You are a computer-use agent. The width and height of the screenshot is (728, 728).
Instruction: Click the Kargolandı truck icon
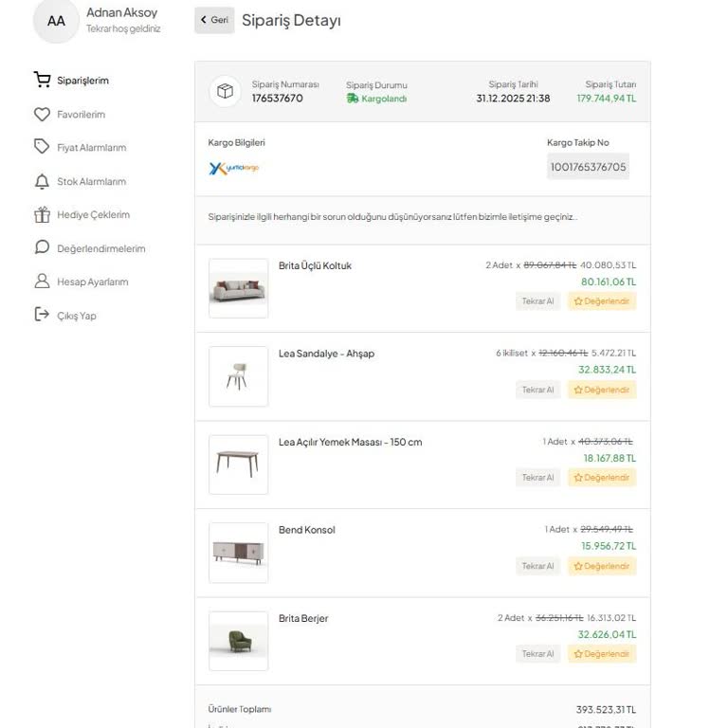(x=353, y=99)
